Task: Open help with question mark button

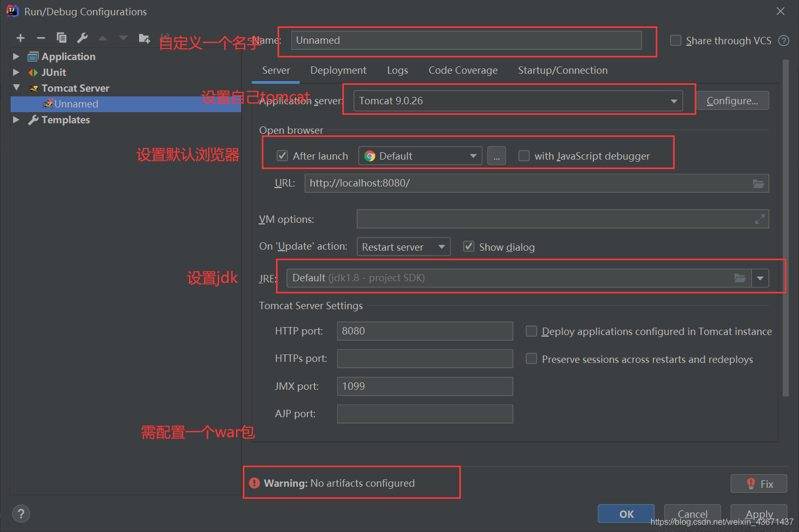Action: pyautogui.click(x=21, y=514)
